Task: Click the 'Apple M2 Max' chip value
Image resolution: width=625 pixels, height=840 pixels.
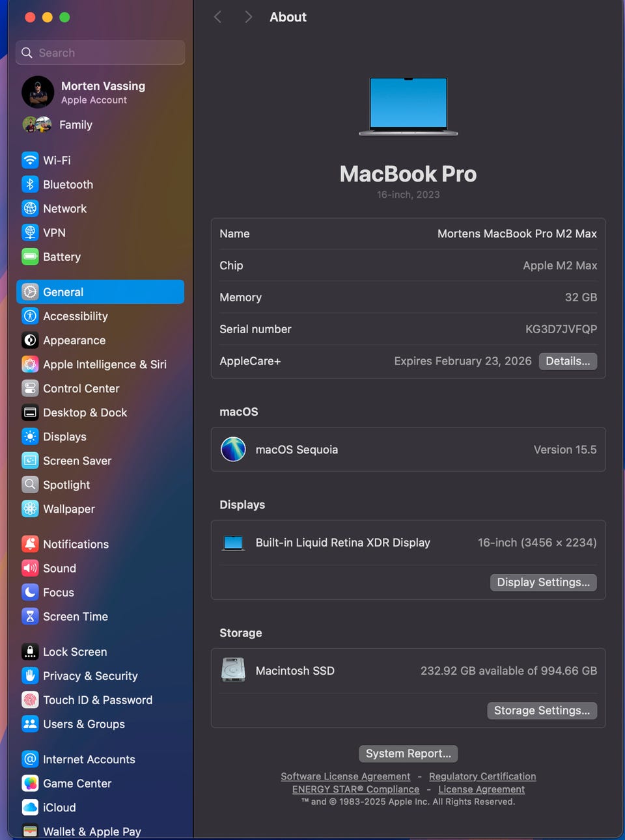Action: pyautogui.click(x=560, y=265)
